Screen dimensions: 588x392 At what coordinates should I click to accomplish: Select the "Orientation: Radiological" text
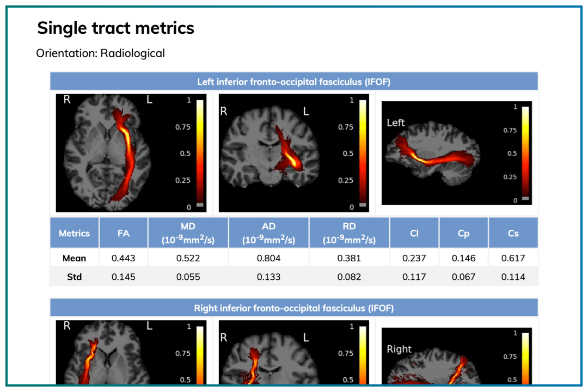click(x=101, y=53)
